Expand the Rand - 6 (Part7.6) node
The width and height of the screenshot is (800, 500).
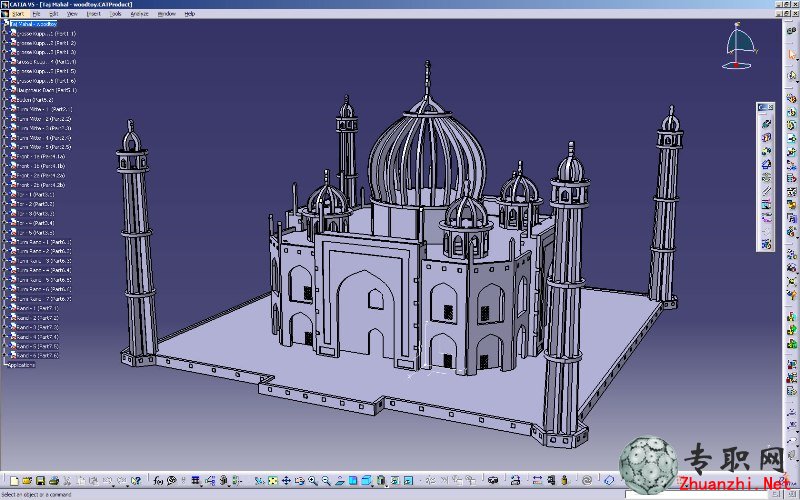[5, 356]
